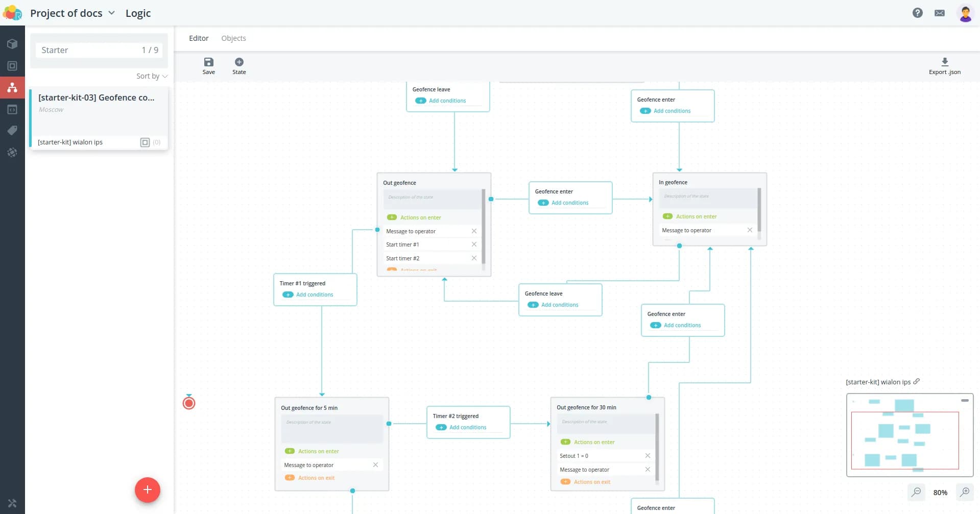Click the Save icon in toolbar
Screen dimensions: 980x514
click(208, 62)
